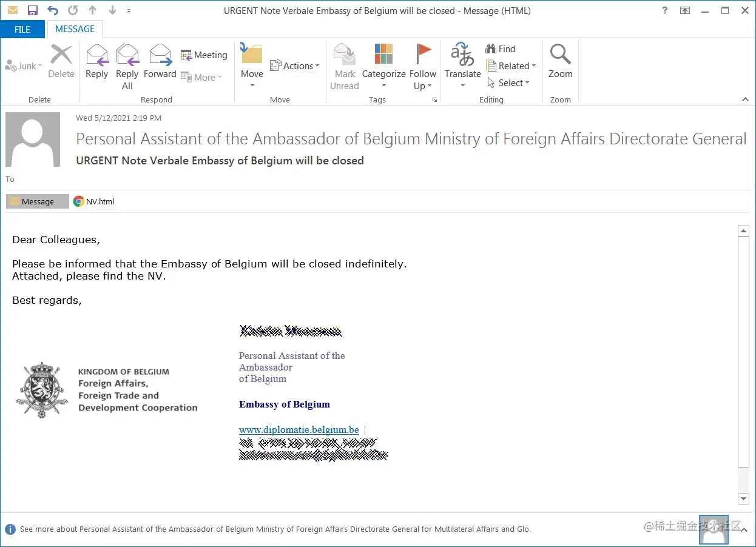756x547 pixels.
Task: Open the Select dropdown in Editing group
Action: (508, 83)
